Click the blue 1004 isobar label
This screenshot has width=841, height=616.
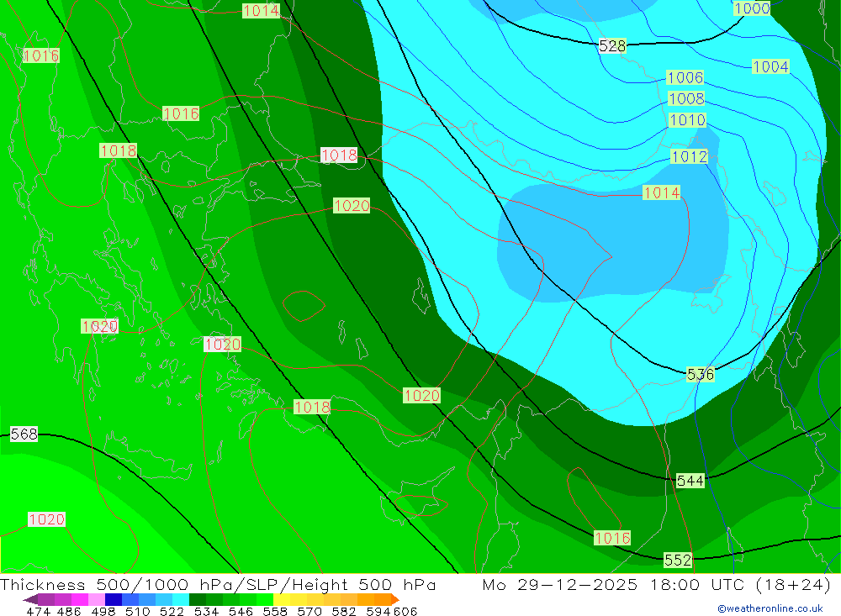pyautogui.click(x=770, y=66)
